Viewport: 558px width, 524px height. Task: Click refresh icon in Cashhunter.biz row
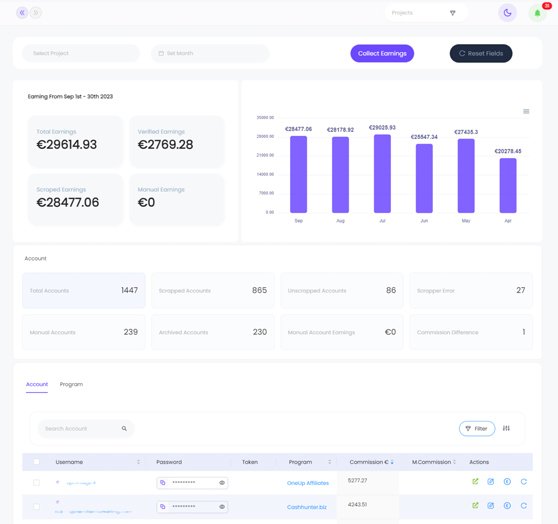pyautogui.click(x=523, y=505)
